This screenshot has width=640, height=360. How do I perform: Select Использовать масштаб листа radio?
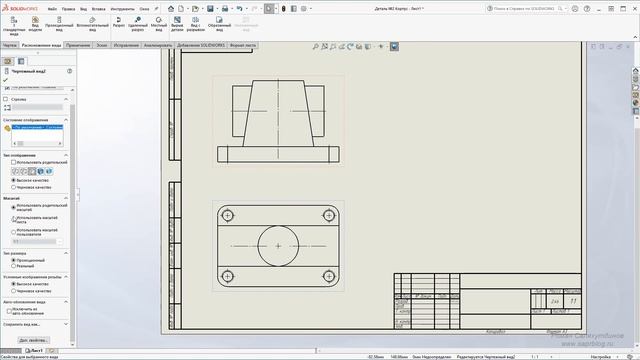13,220
